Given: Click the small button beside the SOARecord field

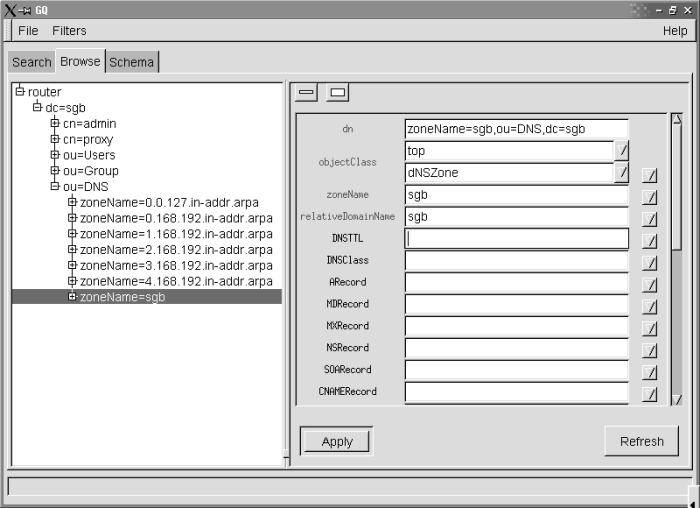Looking at the screenshot, I should pos(650,372).
